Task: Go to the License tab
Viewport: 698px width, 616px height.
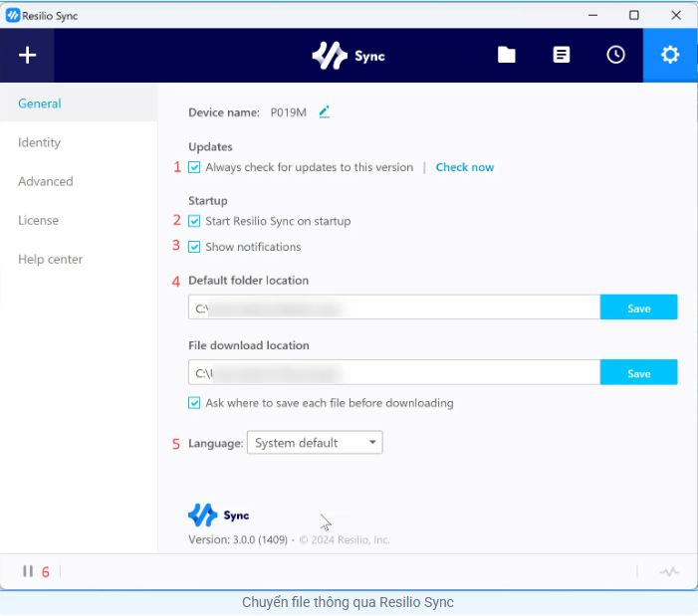Action: click(38, 220)
